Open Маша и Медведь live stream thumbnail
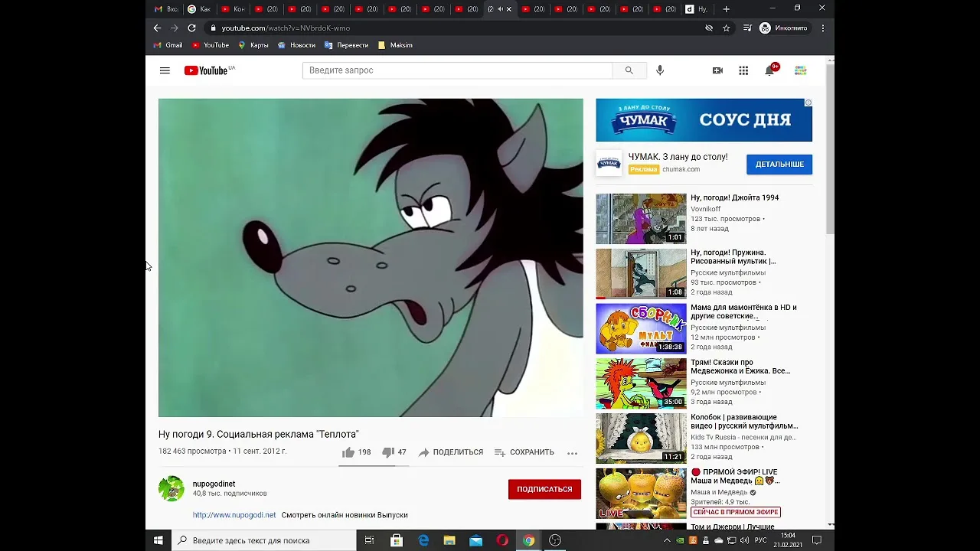The height and width of the screenshot is (551, 980). pyautogui.click(x=641, y=494)
